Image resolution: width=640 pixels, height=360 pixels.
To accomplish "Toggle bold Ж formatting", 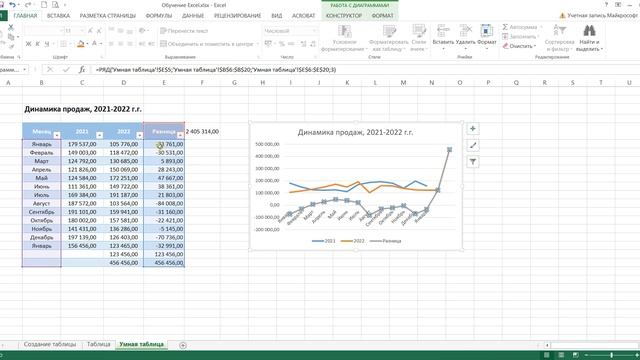I will click(x=28, y=44).
